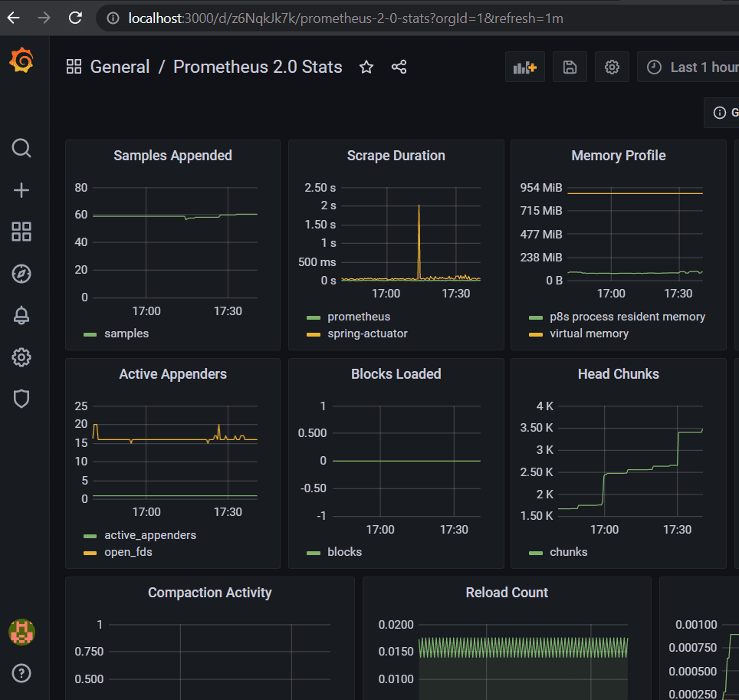739x700 pixels.
Task: Click the Head Chunks graph line
Action: tap(629, 469)
